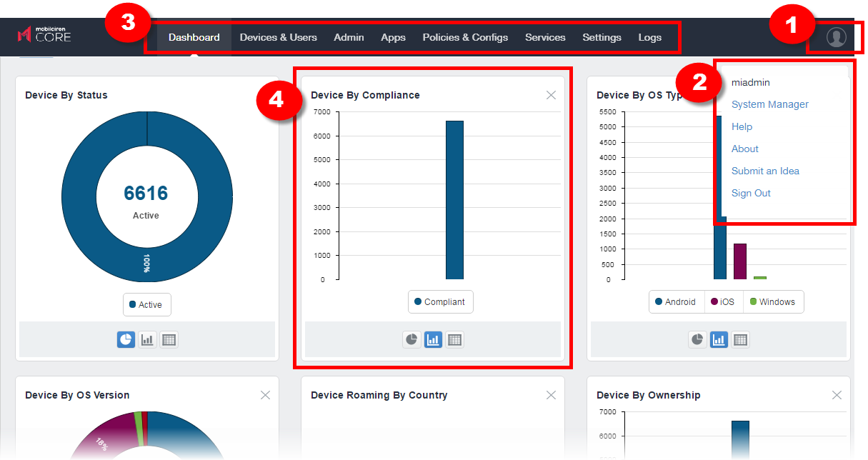Toggle the Windows legend item
Screen dimensions: 868x460
tap(774, 302)
